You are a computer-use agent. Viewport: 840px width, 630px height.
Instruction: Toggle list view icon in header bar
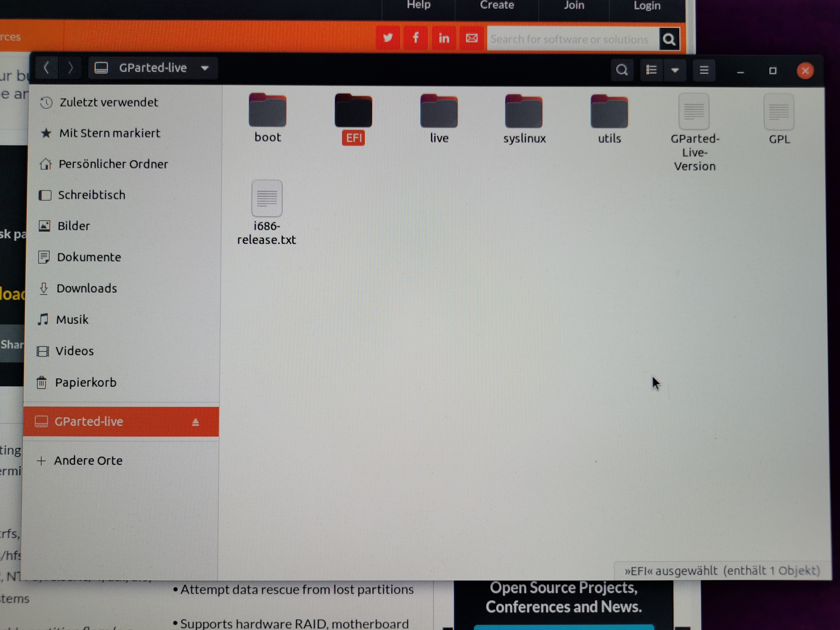coord(651,70)
